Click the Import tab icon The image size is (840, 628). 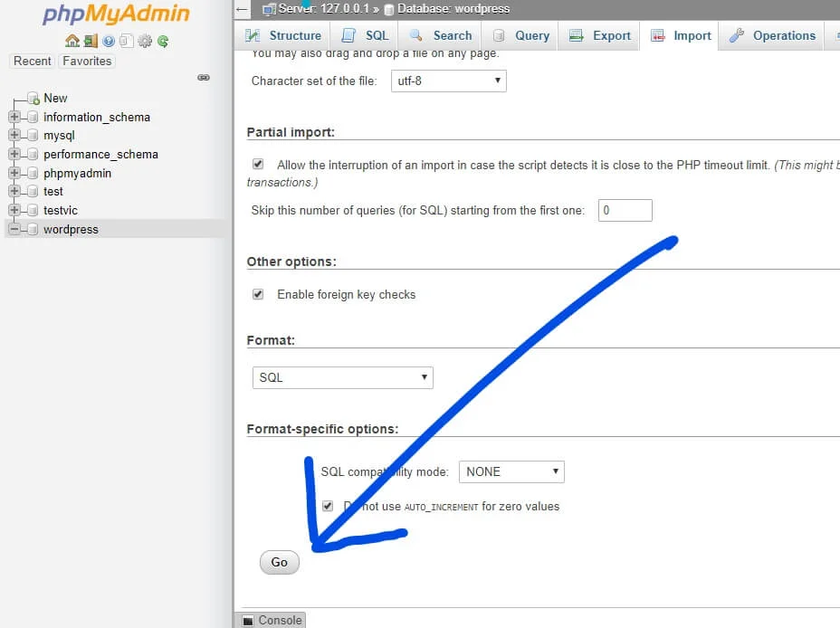(x=658, y=35)
